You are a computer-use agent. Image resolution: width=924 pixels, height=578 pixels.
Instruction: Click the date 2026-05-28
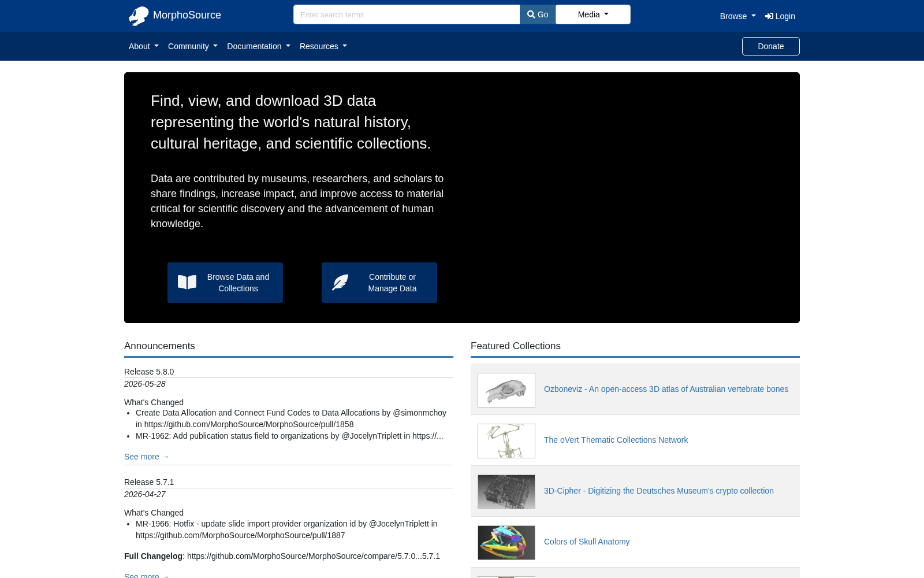(145, 384)
